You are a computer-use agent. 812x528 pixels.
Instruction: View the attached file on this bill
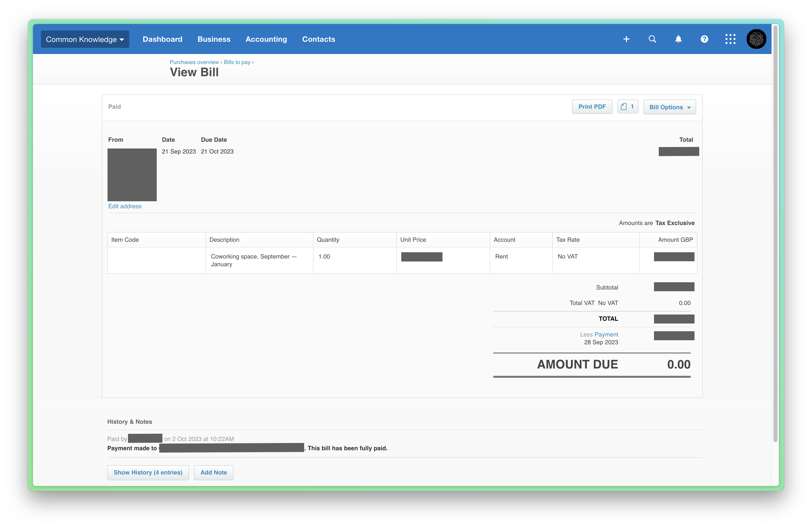[x=627, y=107]
